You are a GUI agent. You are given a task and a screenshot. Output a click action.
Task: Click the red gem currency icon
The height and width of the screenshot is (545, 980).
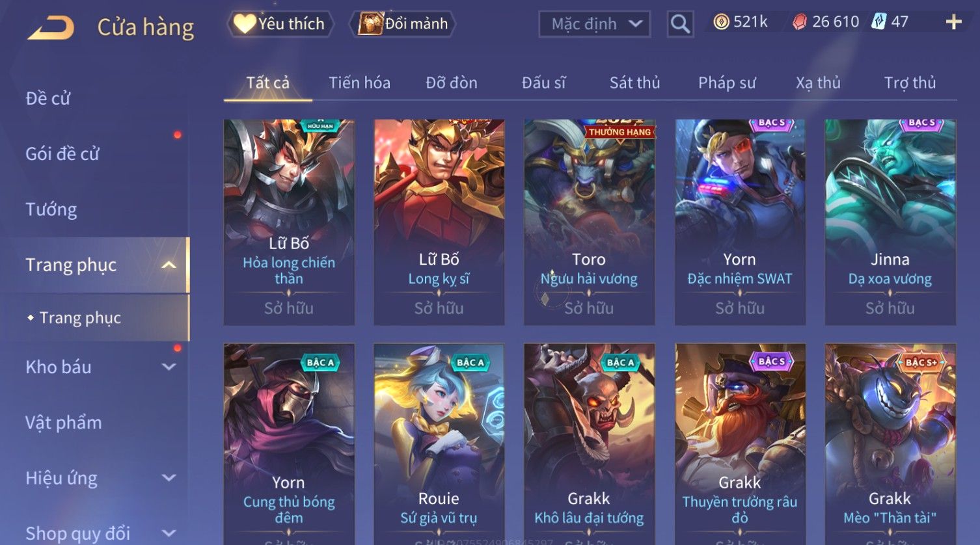pyautogui.click(x=800, y=22)
